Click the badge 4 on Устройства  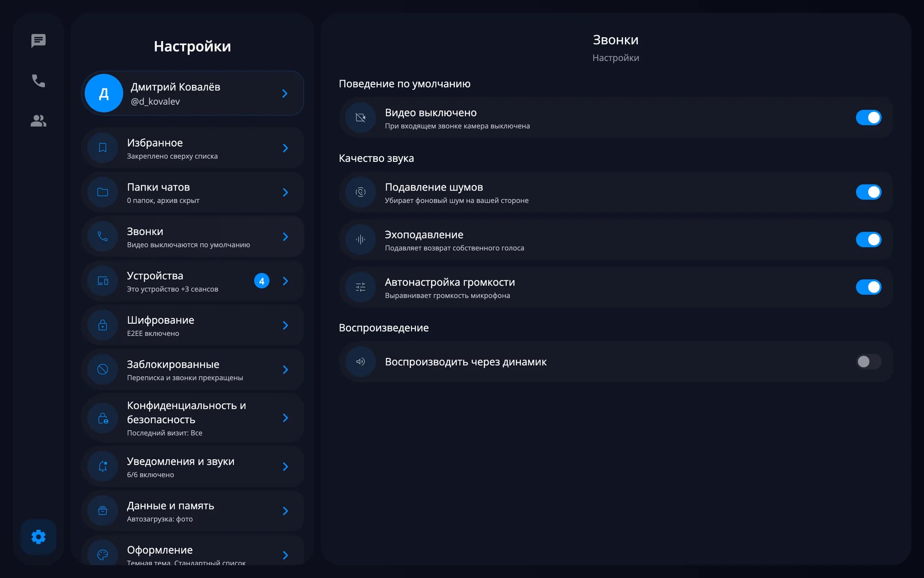(x=262, y=281)
